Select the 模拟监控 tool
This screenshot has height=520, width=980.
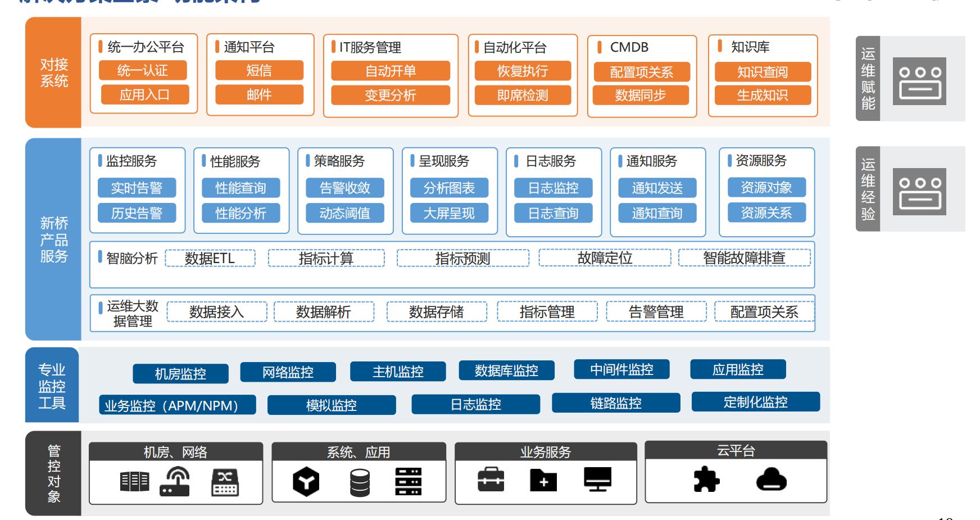[332, 405]
